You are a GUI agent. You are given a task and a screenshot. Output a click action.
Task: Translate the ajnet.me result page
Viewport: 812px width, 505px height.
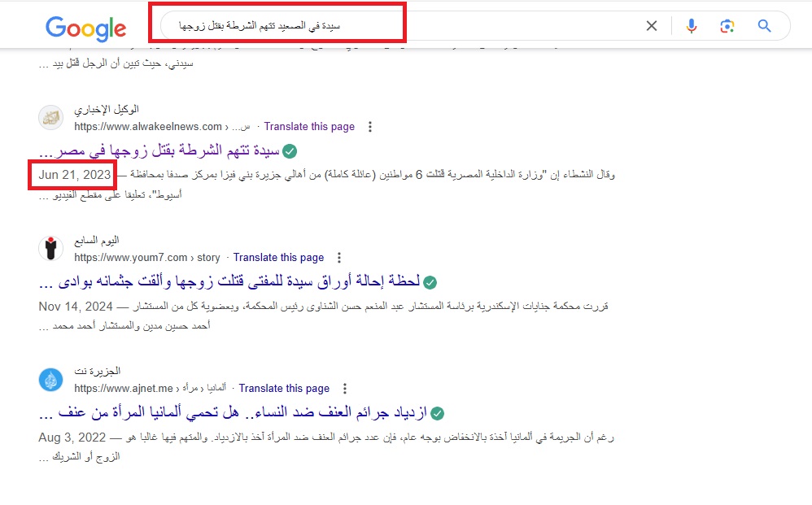pyautogui.click(x=284, y=389)
